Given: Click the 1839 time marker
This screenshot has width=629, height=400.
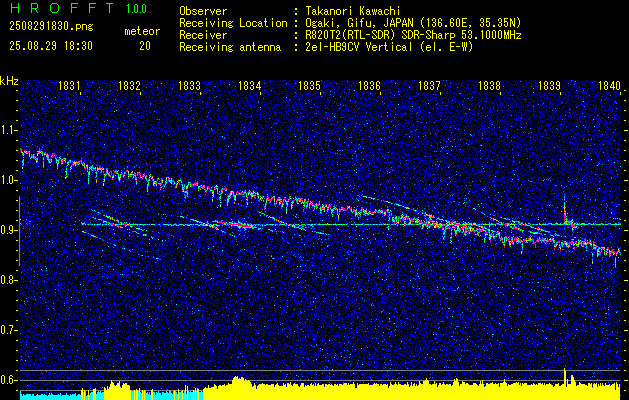Looking at the screenshot, I should 549,85.
